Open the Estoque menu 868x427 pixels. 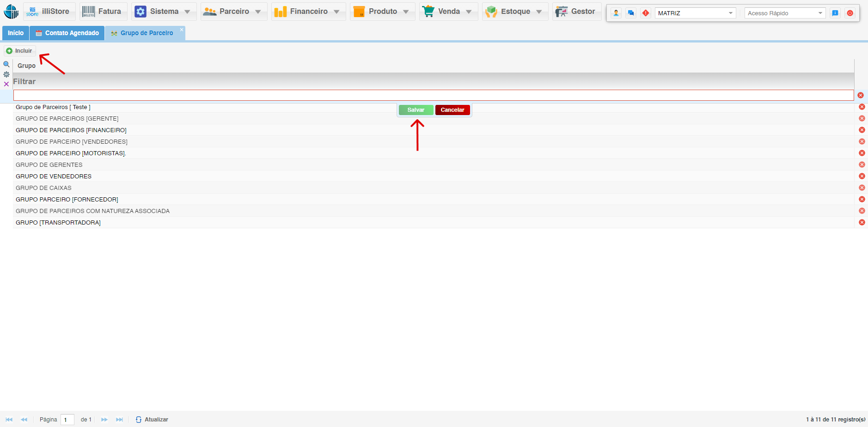pyautogui.click(x=515, y=12)
